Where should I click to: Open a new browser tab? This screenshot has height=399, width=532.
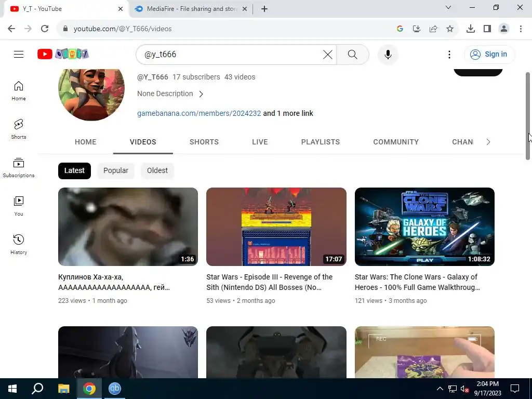pyautogui.click(x=264, y=9)
